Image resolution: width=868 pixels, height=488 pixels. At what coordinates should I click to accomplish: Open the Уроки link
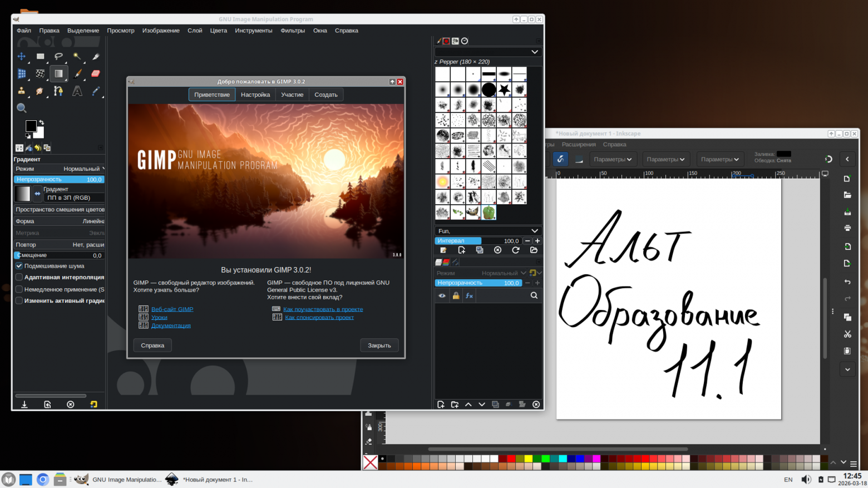coord(159,318)
